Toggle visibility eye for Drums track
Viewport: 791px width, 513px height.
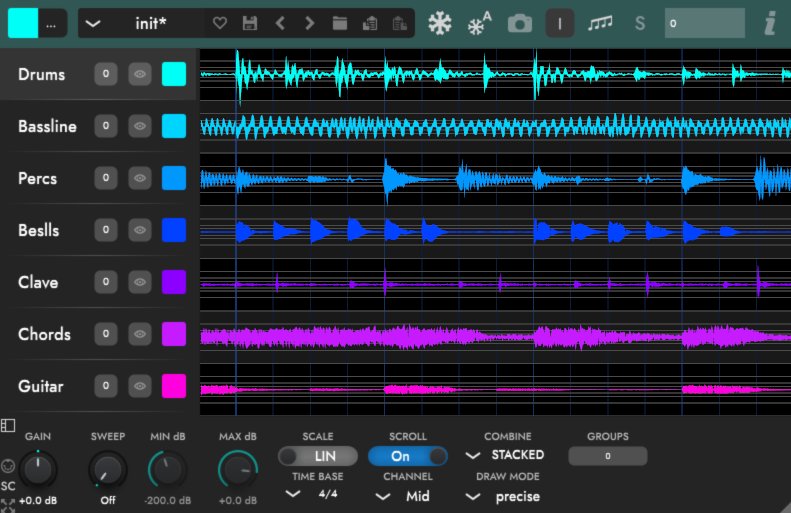[140, 74]
